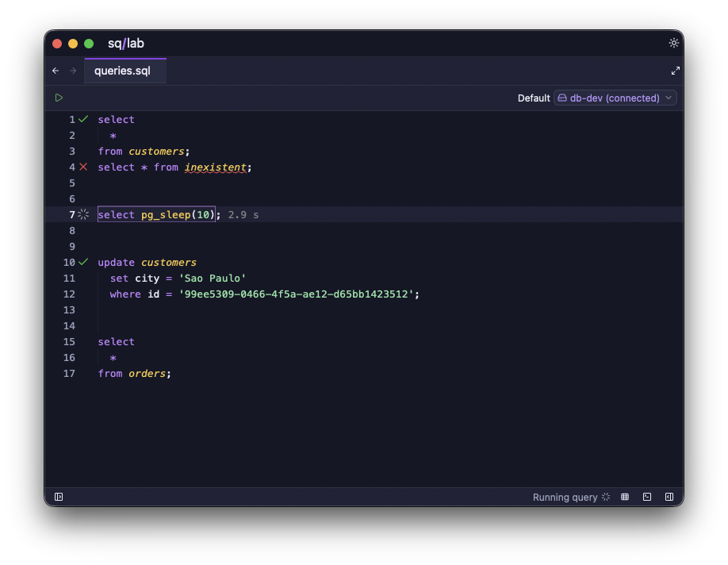Expand the editor to fullscreen
Viewport: 728px width, 565px height.
(676, 71)
